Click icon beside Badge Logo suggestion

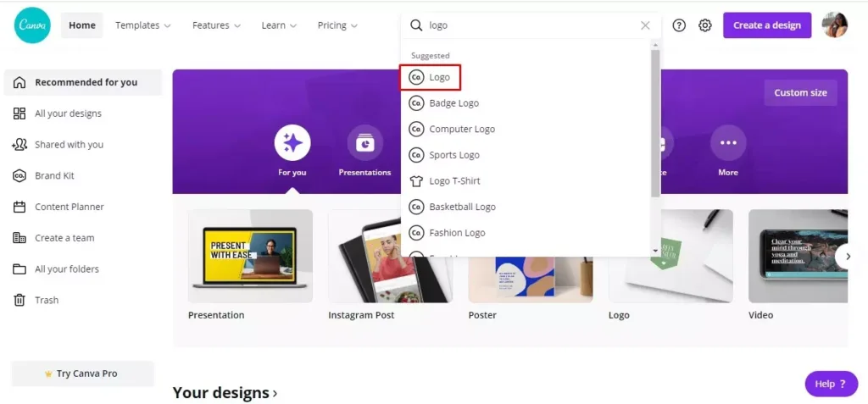coord(416,103)
